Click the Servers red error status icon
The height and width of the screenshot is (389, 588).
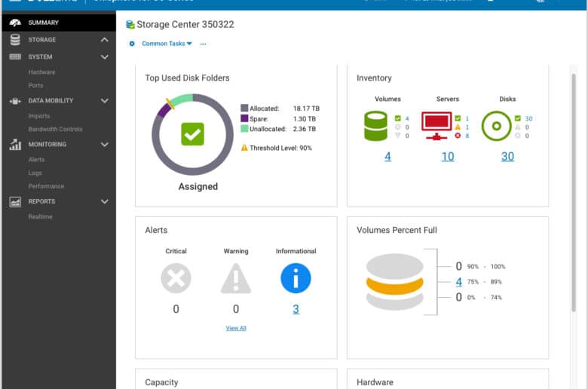pos(458,136)
